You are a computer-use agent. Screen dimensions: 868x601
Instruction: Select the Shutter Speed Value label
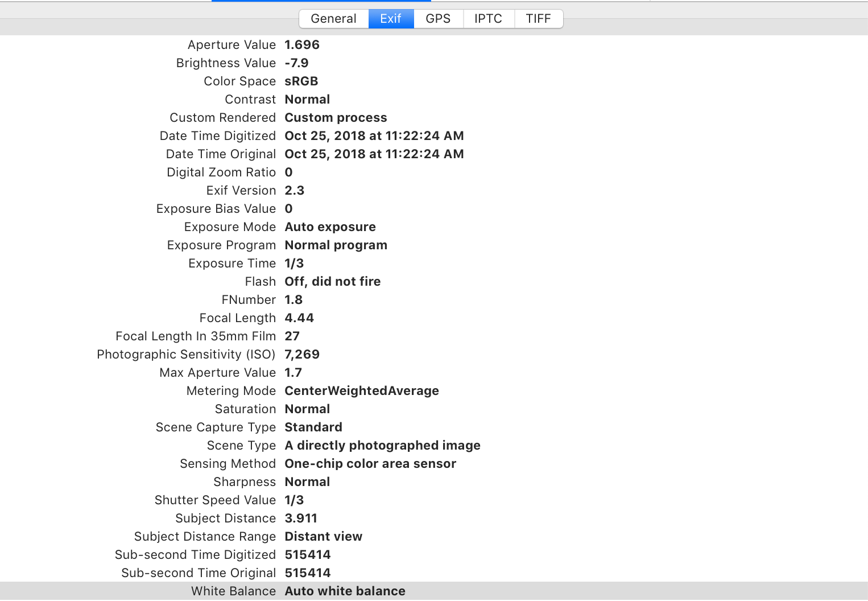(x=215, y=500)
